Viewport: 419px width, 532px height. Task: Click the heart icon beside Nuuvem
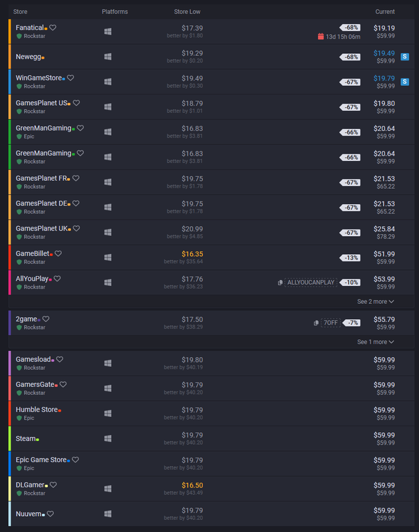click(x=51, y=514)
